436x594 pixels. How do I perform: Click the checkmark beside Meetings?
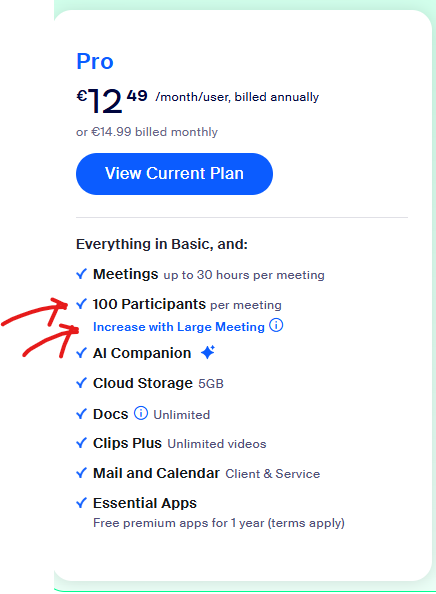pyautogui.click(x=81, y=274)
